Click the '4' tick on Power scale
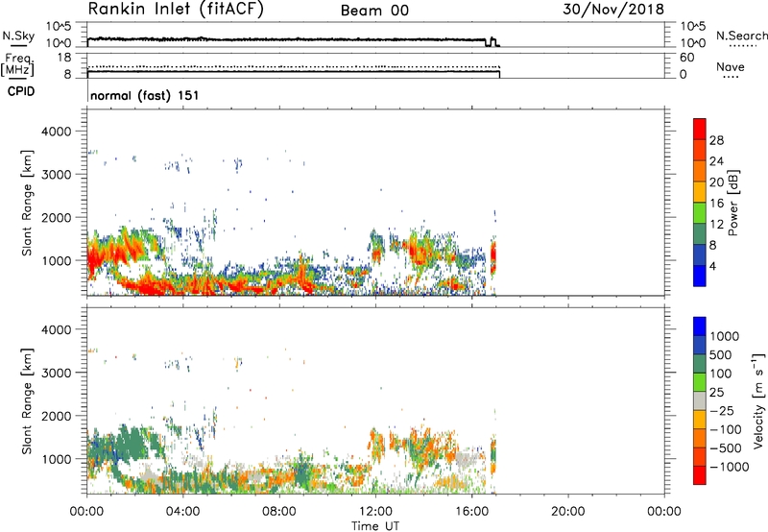This screenshot has height=532, width=768. click(712, 267)
